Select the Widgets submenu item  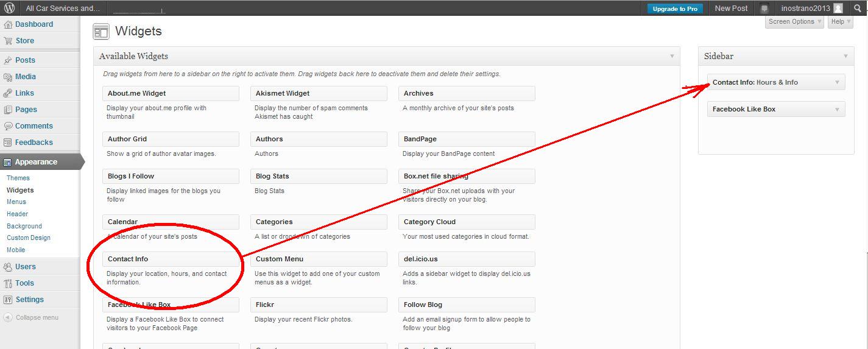point(20,190)
